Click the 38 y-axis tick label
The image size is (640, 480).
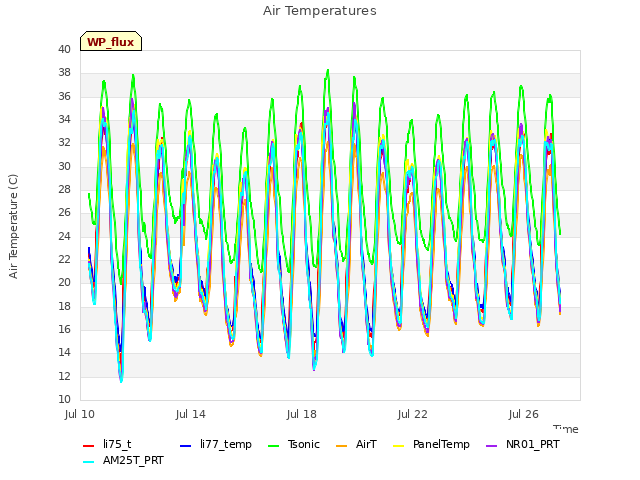click(x=64, y=73)
